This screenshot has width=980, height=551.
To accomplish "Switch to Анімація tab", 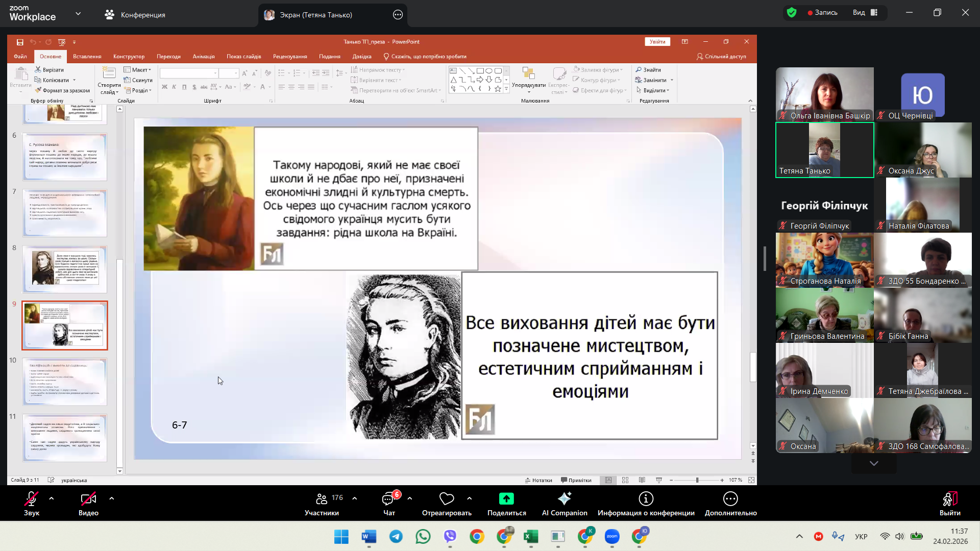I will (x=204, y=57).
